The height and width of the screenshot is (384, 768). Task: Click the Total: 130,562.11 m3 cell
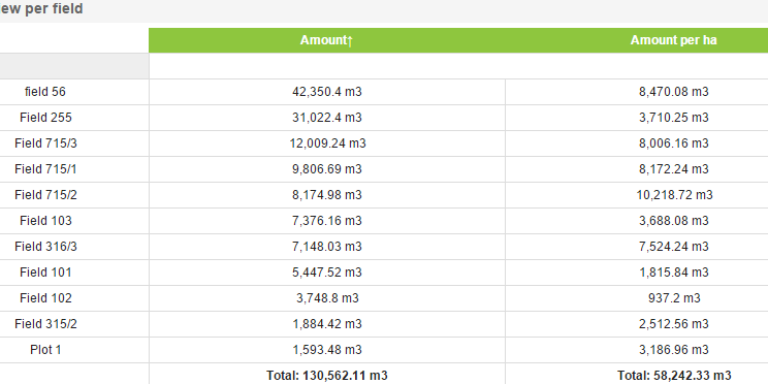[x=327, y=375]
